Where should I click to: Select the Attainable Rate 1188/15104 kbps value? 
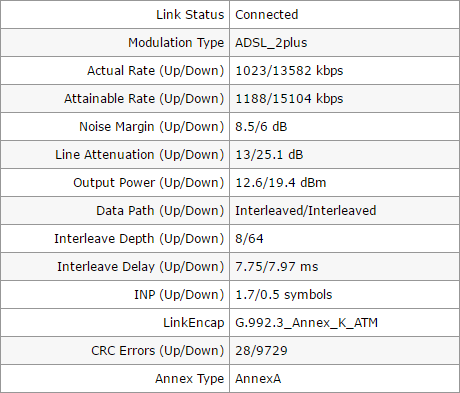coord(289,99)
